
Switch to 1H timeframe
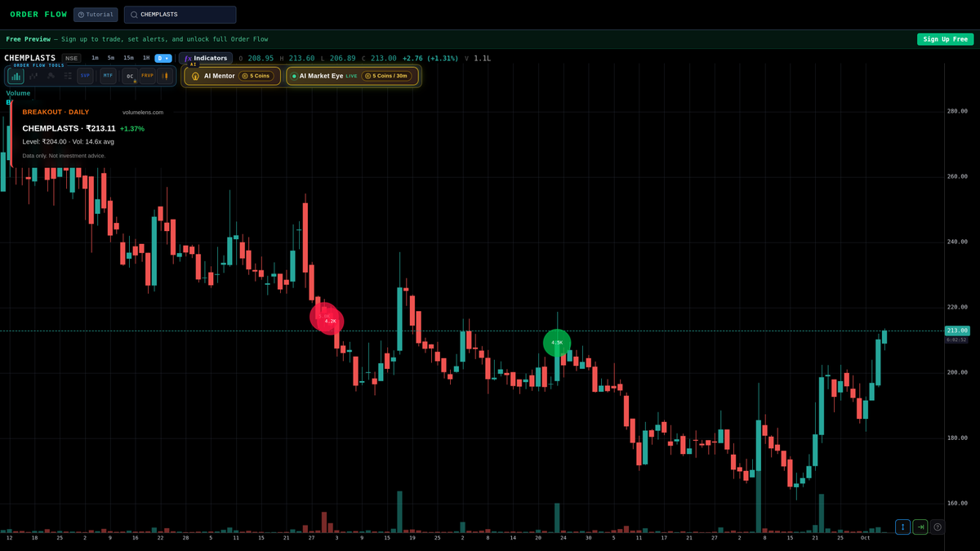click(146, 58)
